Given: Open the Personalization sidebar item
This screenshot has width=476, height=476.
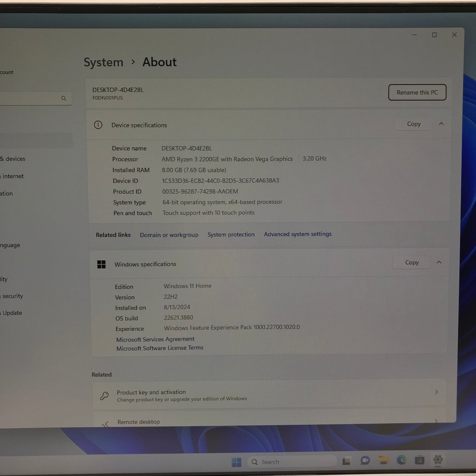Looking at the screenshot, I should 7,193.
